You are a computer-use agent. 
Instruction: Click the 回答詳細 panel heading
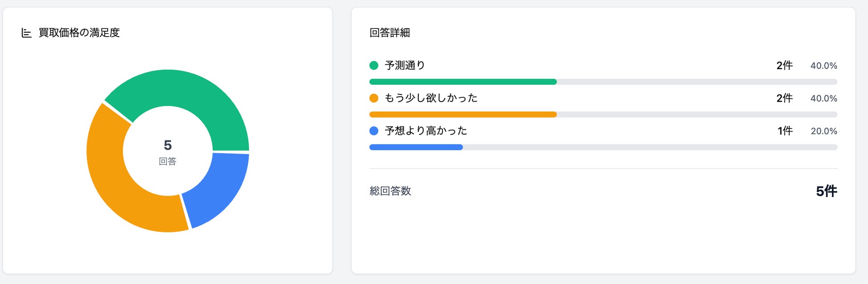[389, 33]
